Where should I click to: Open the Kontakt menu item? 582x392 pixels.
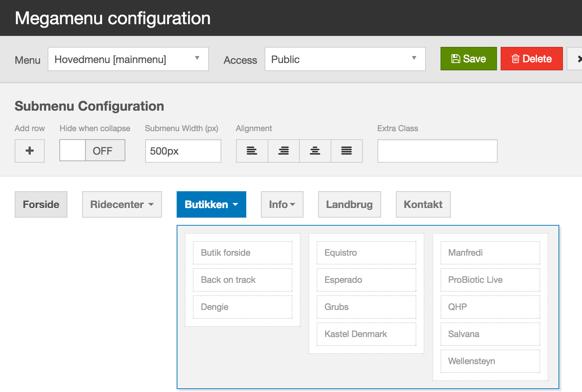pyautogui.click(x=423, y=204)
